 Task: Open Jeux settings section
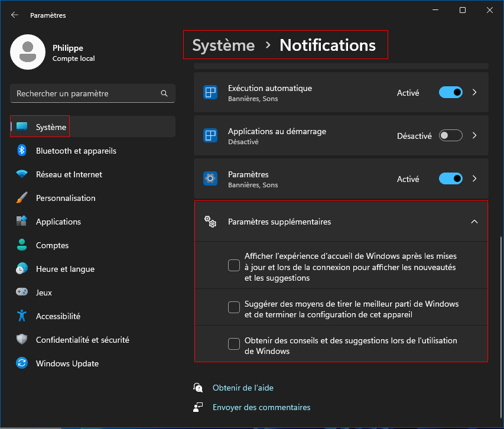pos(93,292)
